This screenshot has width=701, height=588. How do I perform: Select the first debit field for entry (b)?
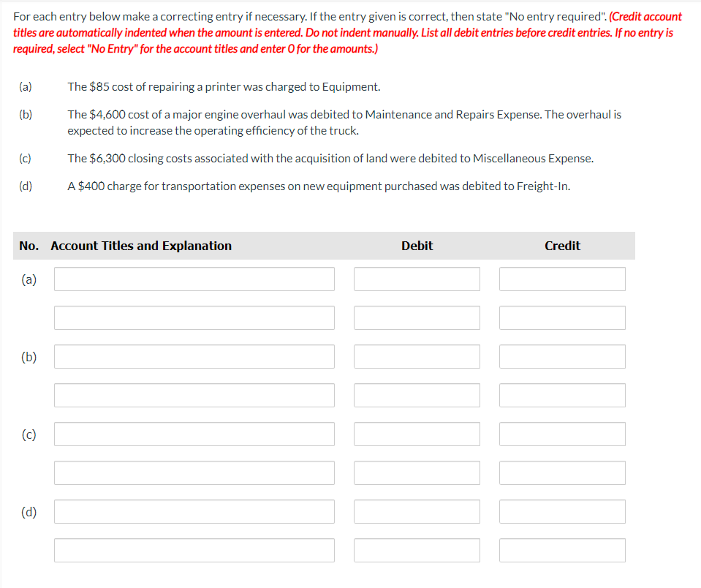(x=416, y=356)
